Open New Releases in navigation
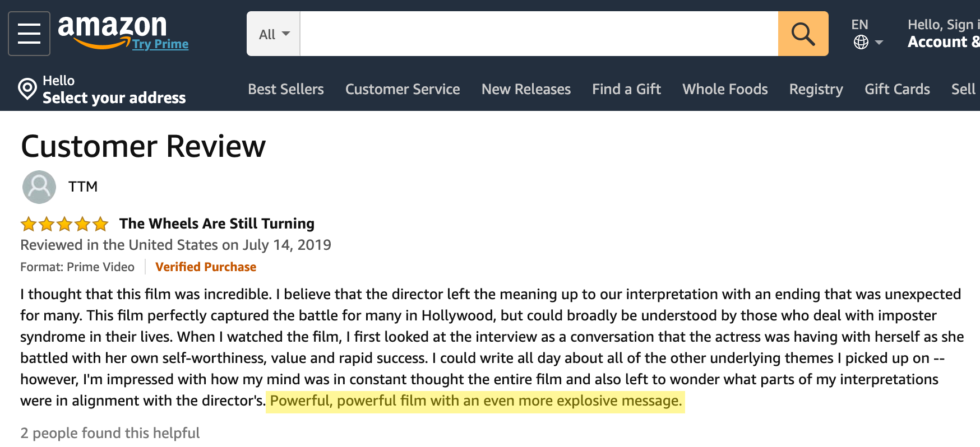The width and height of the screenshot is (980, 447). pos(526,89)
